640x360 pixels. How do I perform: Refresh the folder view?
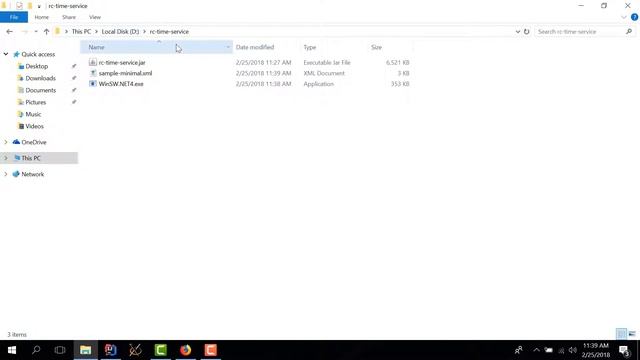click(527, 31)
